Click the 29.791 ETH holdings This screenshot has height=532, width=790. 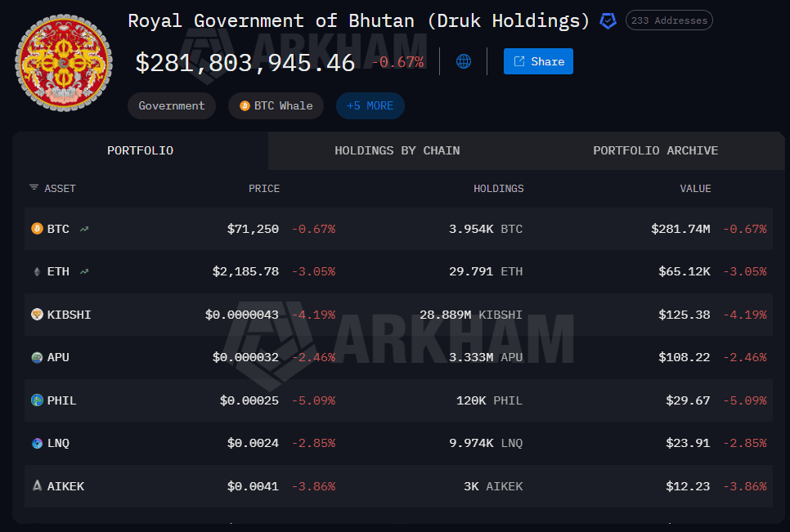[x=486, y=272]
